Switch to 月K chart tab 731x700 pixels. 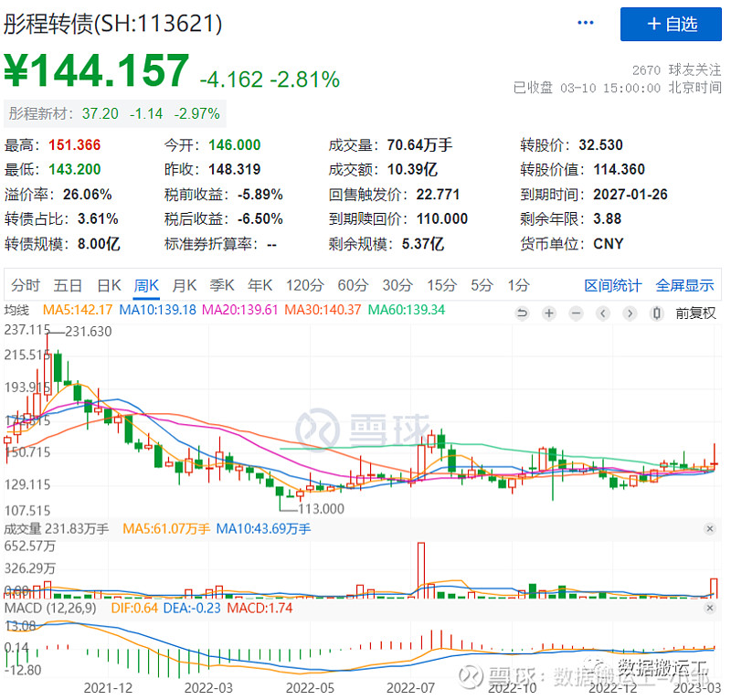click(185, 285)
